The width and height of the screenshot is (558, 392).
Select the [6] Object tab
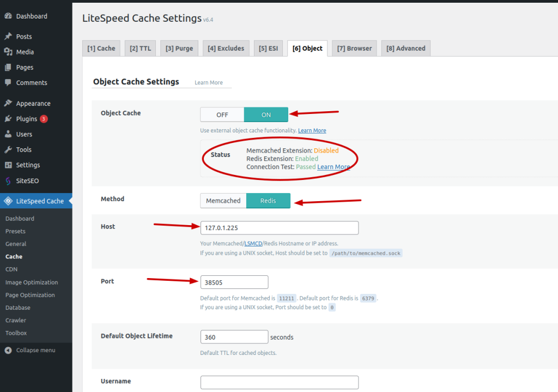pos(307,49)
